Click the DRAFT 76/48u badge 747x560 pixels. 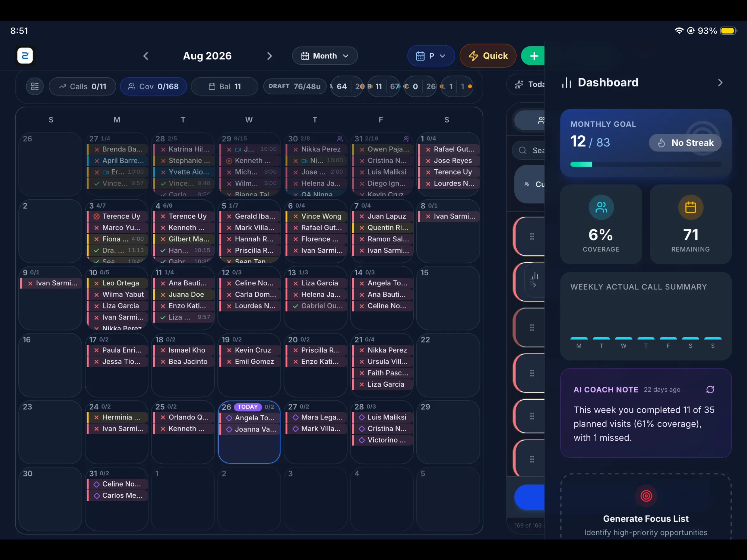point(295,86)
